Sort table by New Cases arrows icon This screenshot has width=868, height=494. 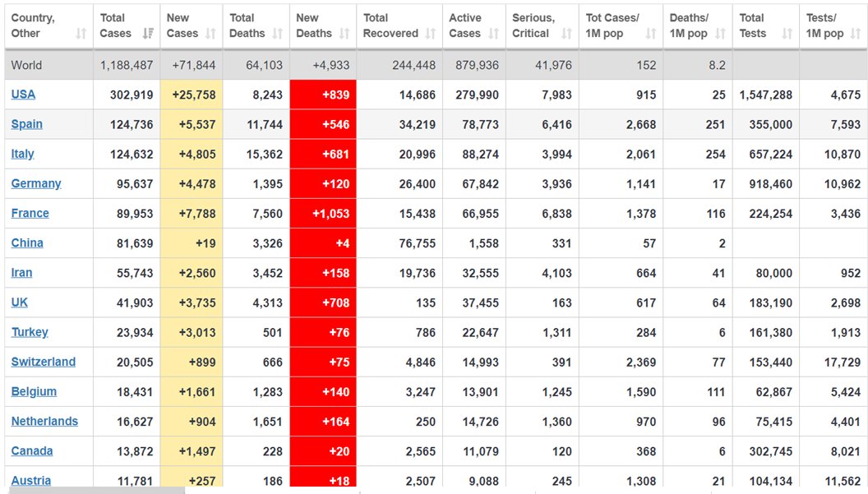pos(210,34)
